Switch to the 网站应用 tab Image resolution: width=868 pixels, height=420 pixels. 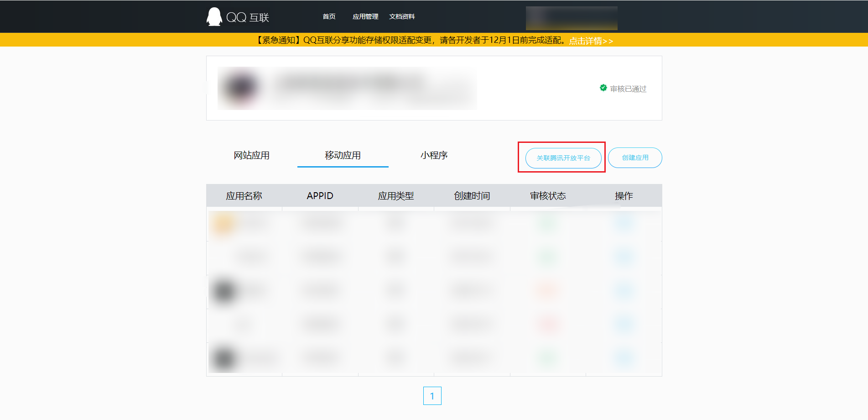(x=251, y=155)
